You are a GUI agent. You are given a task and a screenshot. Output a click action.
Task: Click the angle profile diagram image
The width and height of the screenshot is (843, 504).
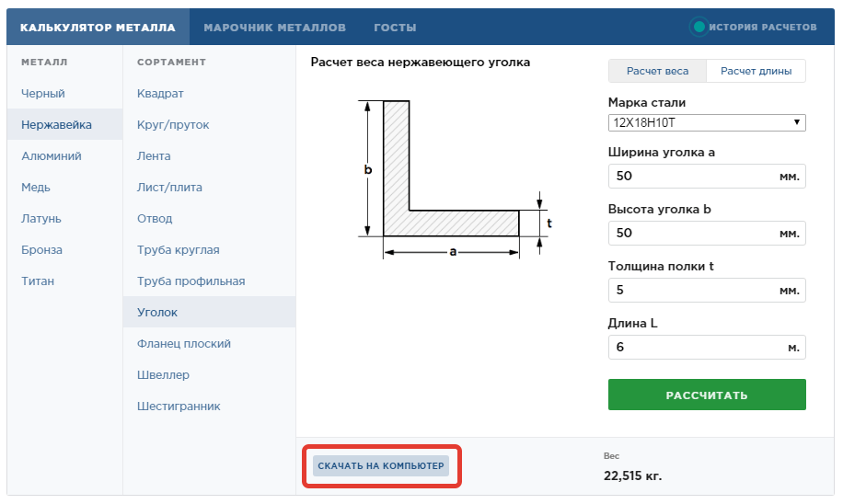(x=455, y=178)
